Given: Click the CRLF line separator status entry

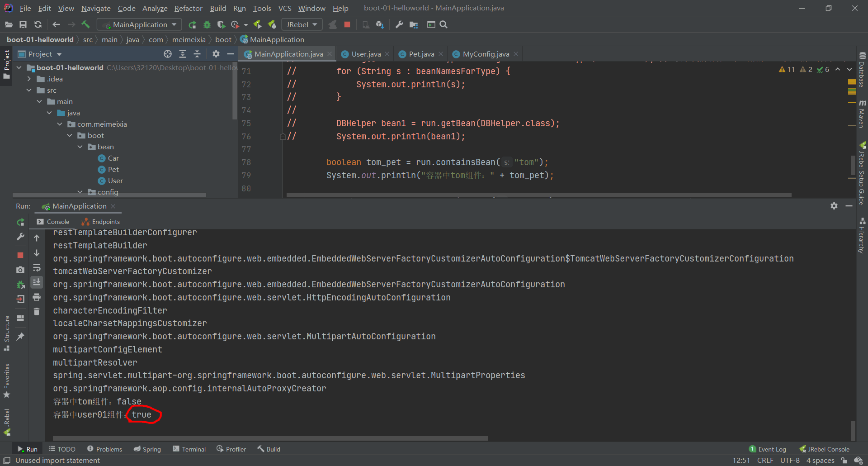Looking at the screenshot, I should 765,461.
